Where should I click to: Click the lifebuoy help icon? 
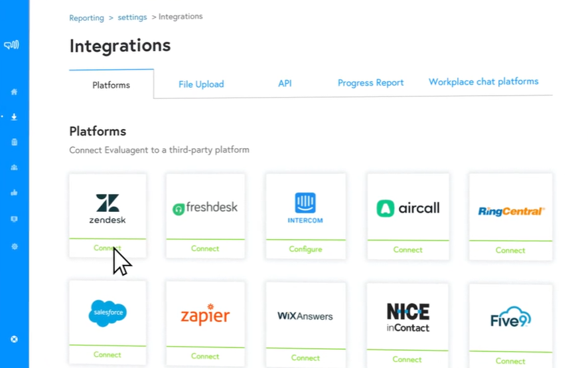[14, 339]
